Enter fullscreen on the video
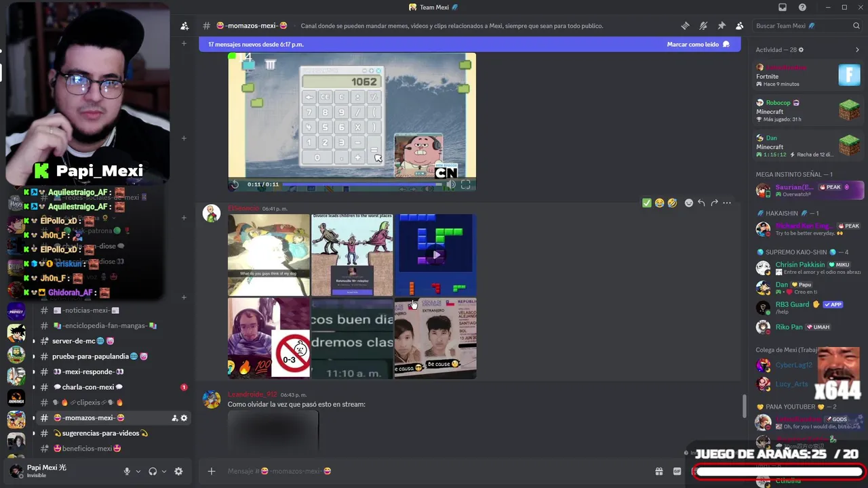 coord(466,184)
